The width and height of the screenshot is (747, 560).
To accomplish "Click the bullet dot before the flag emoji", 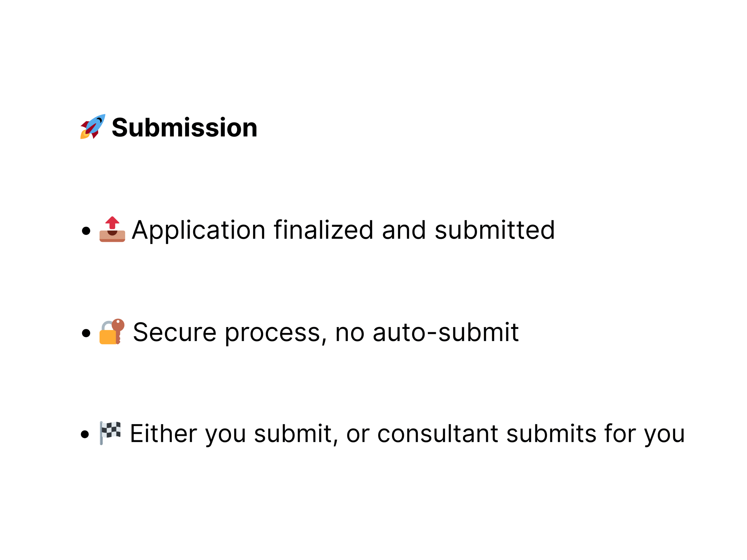I will click(85, 434).
